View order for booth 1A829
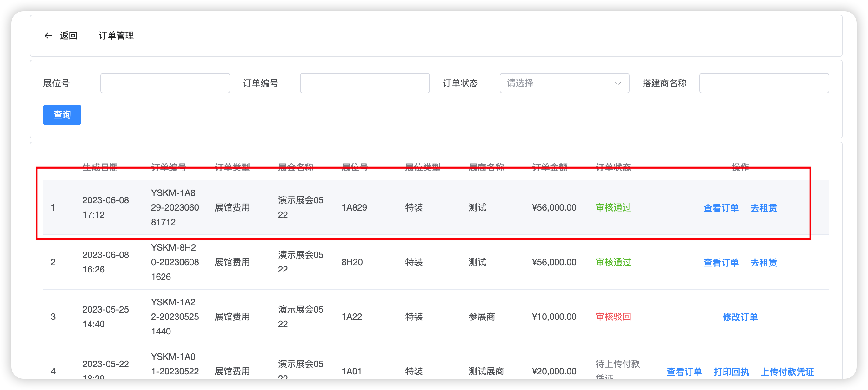 (x=721, y=208)
